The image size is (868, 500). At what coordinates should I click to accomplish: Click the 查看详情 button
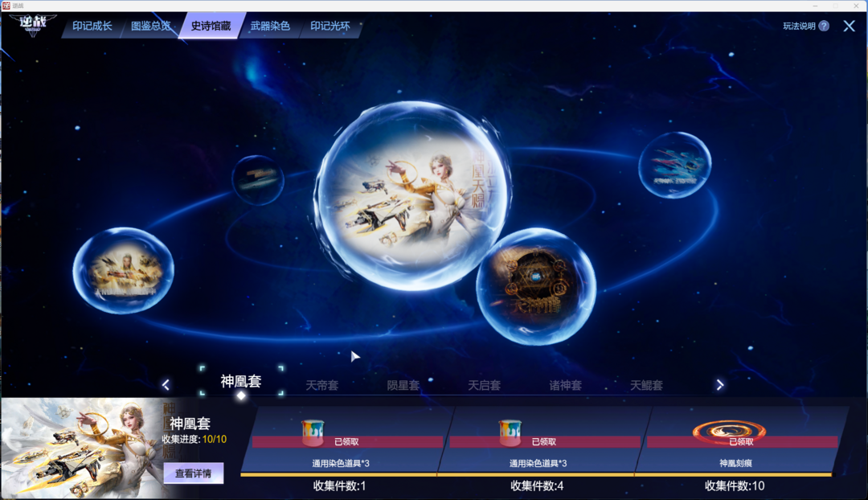193,473
